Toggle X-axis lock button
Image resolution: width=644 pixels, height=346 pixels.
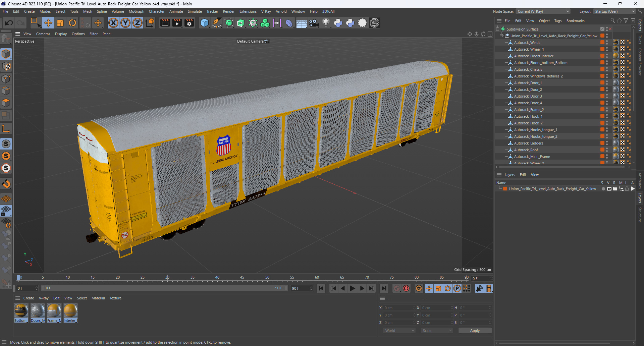pos(113,23)
